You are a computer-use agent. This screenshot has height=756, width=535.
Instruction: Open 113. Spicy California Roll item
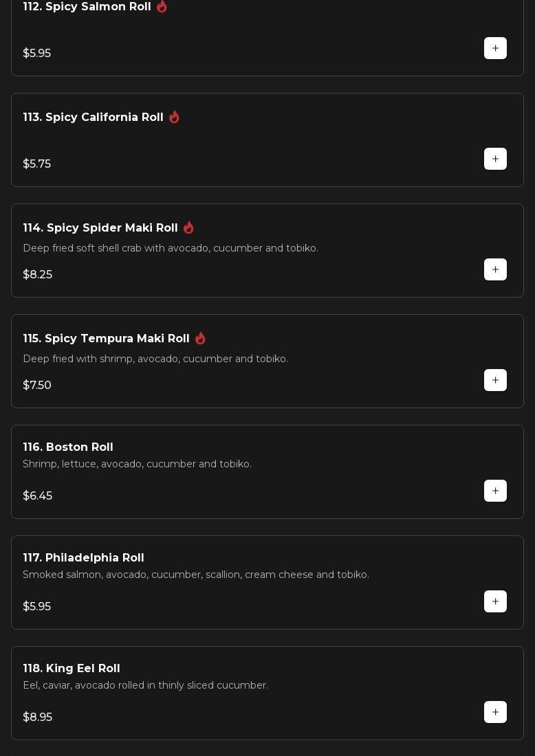[x=93, y=118]
